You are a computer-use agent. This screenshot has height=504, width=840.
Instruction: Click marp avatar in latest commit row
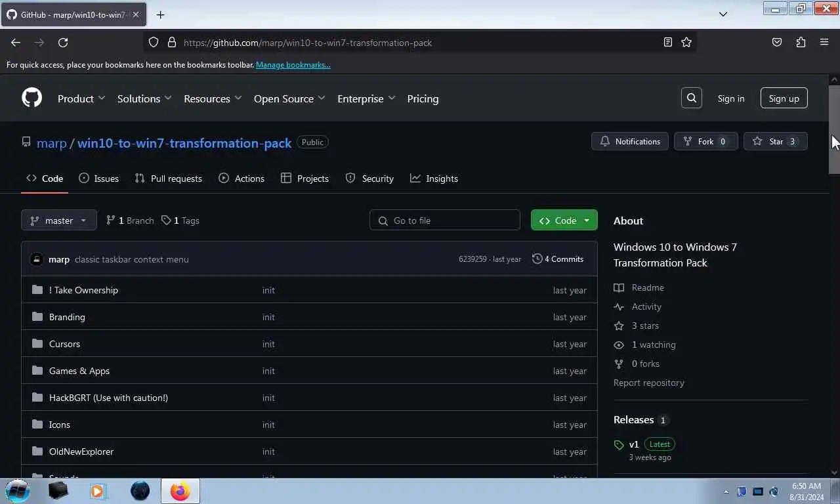pyautogui.click(x=37, y=259)
